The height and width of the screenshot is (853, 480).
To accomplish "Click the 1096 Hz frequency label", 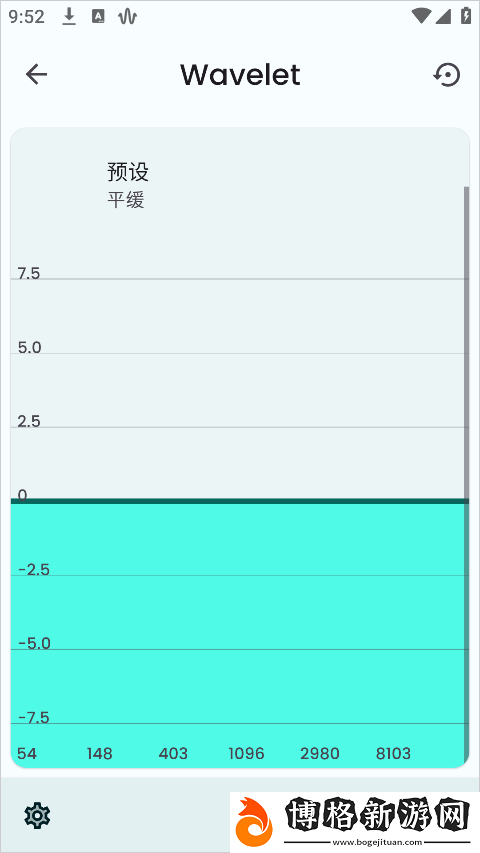I will coord(246,753).
